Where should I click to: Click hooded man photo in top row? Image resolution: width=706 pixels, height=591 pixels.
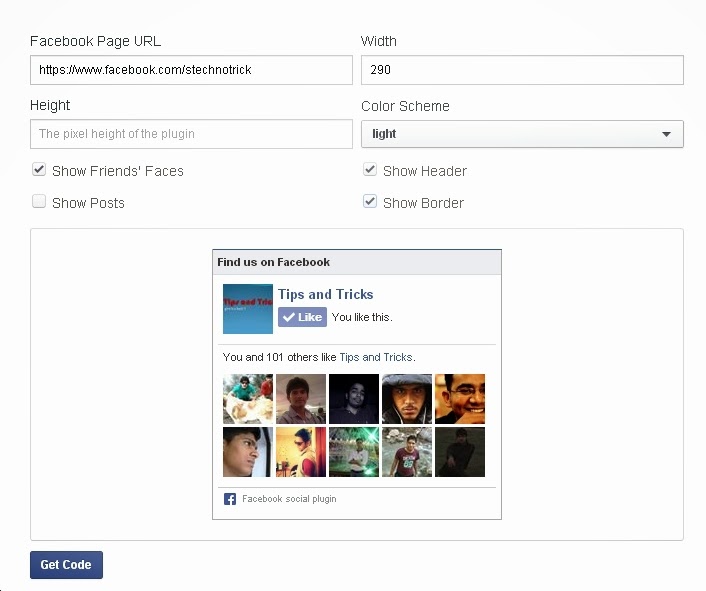coord(407,399)
